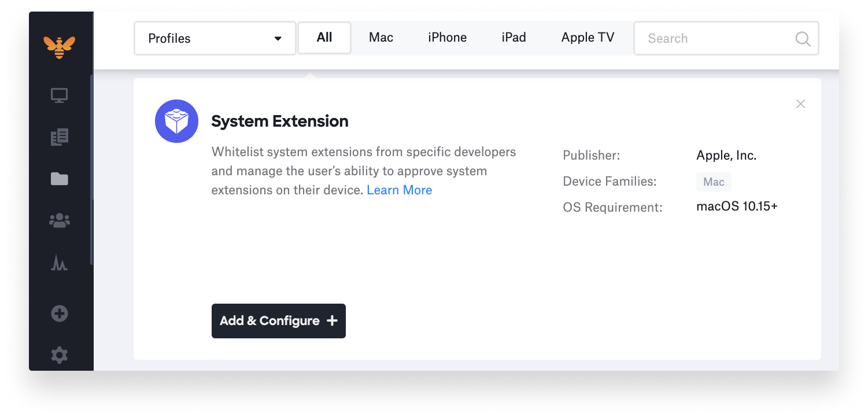Expand the Profiles selector chevron
Screen dimensions: 868x417
coord(279,38)
